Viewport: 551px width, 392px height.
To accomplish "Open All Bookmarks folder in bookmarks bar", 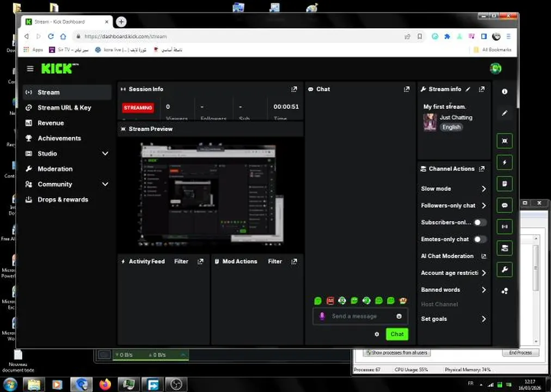I will coord(492,50).
